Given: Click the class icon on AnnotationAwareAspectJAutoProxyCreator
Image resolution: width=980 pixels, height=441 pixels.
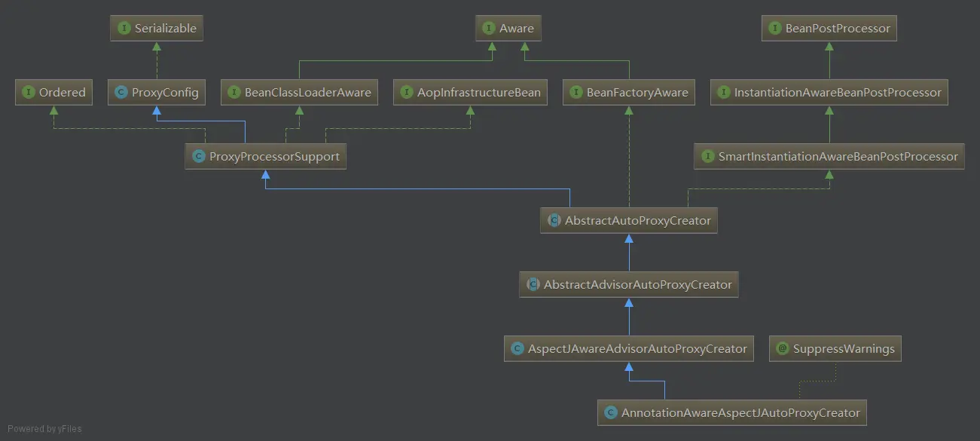Looking at the screenshot, I should click(x=611, y=413).
